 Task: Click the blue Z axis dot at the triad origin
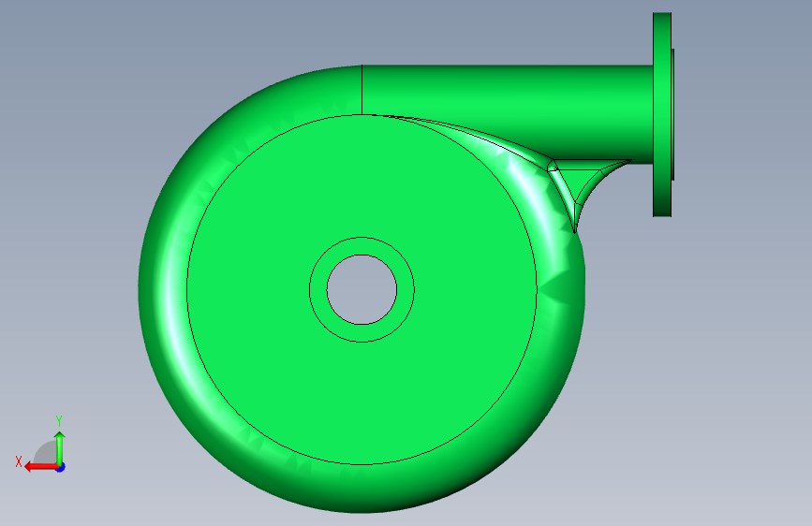(61, 468)
